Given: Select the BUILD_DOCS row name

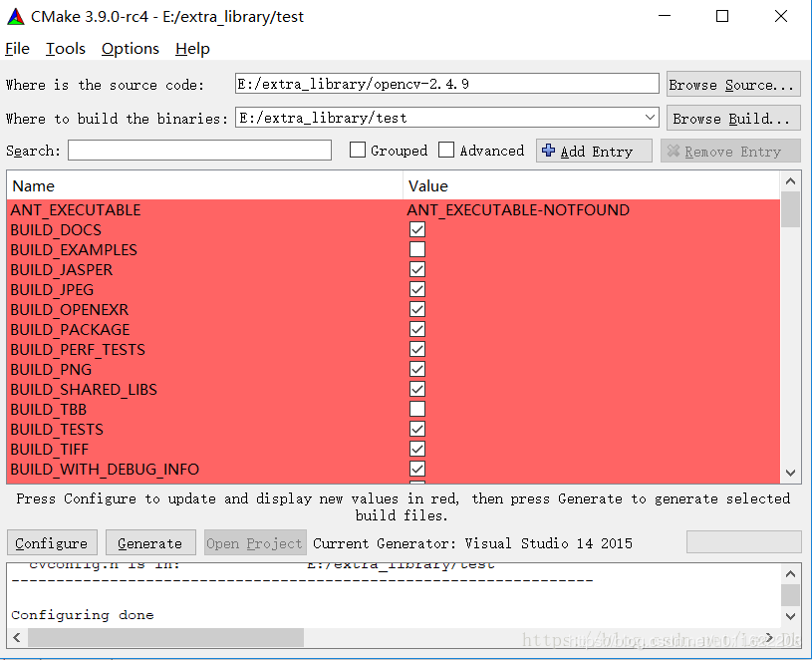Looking at the screenshot, I should 56,229.
